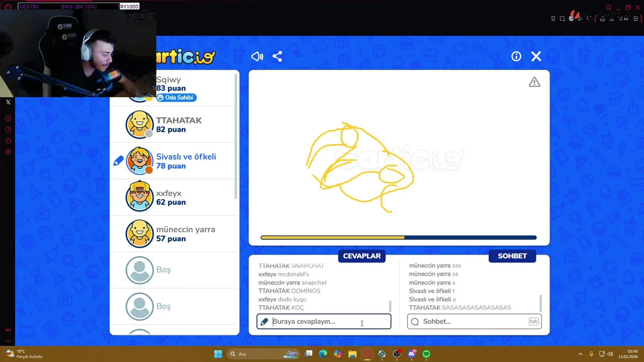Image resolution: width=644 pixels, height=362 pixels.
Task: Click the taskbar microphone icon
Action: click(x=591, y=354)
